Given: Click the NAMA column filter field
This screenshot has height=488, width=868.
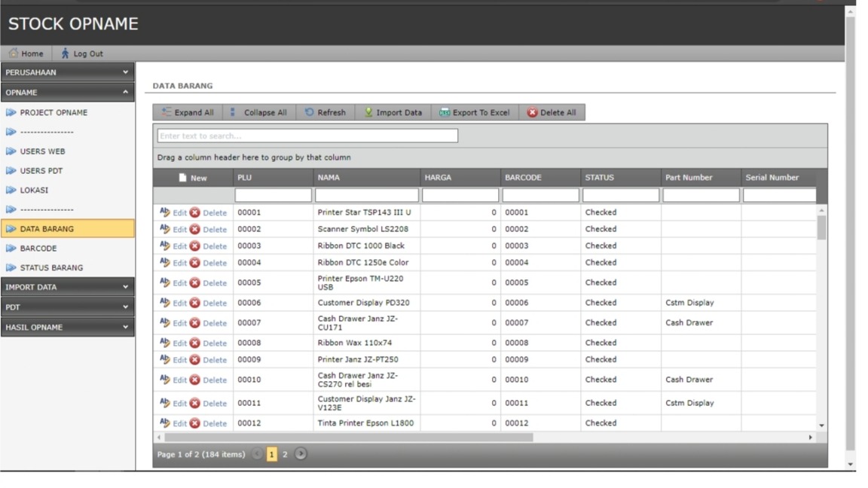Looking at the screenshot, I should click(366, 195).
